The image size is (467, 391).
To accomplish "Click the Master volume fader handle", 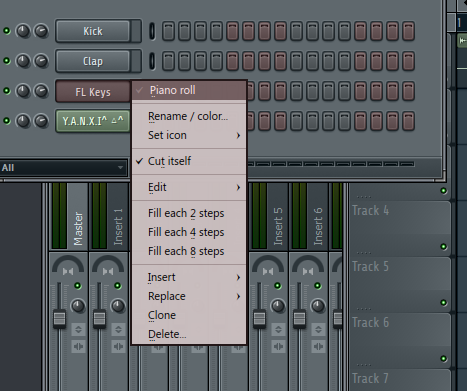I will (60, 319).
